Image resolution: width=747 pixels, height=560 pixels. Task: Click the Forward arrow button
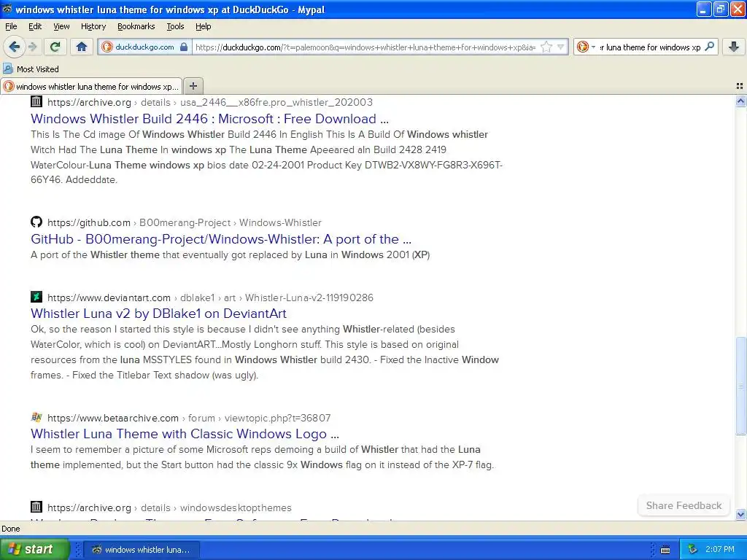click(32, 47)
